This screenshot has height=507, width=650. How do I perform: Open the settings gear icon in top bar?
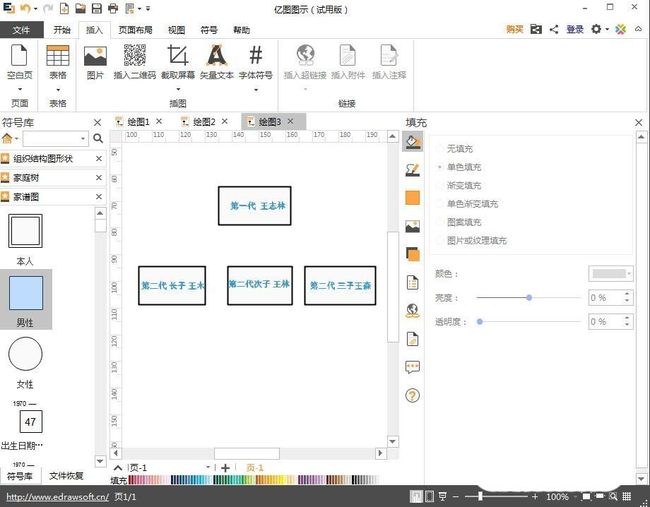pos(596,29)
